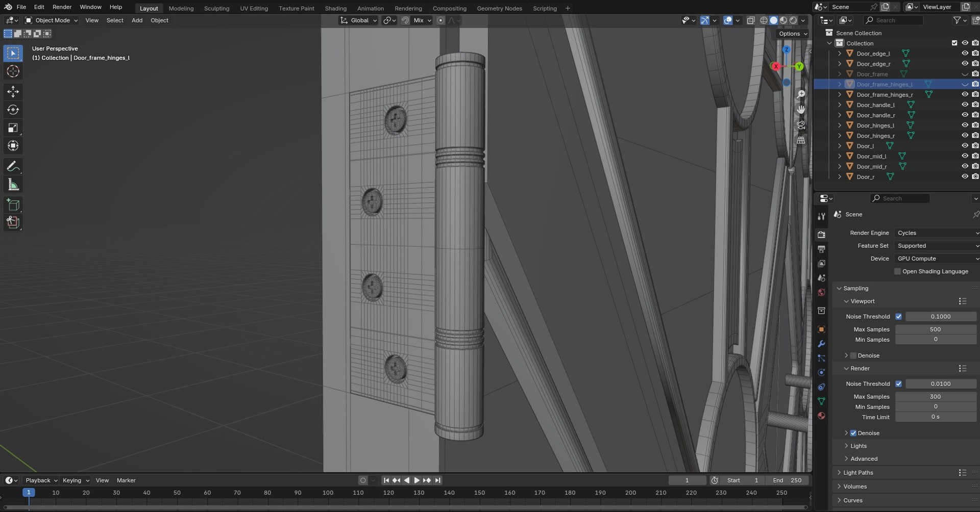Click the Select Box tool
The width and height of the screenshot is (980, 512).
(x=13, y=53)
